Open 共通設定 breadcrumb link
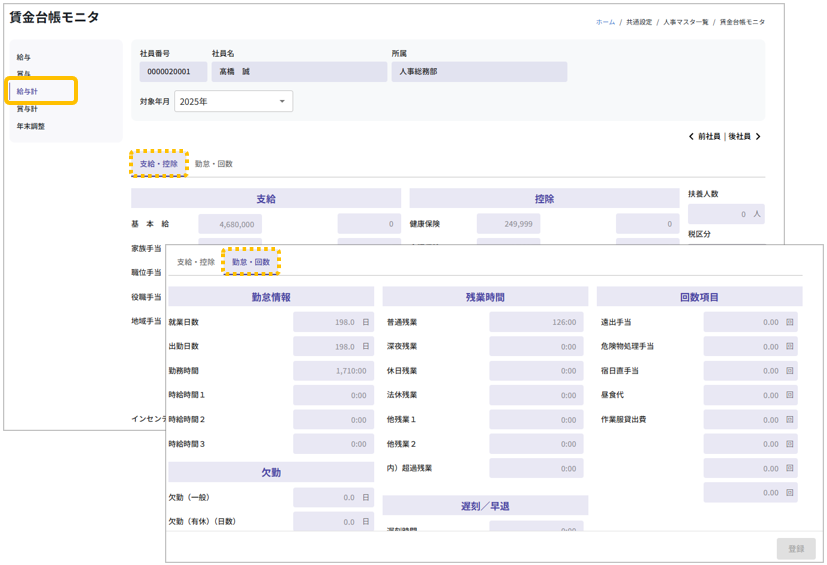 pyautogui.click(x=639, y=22)
